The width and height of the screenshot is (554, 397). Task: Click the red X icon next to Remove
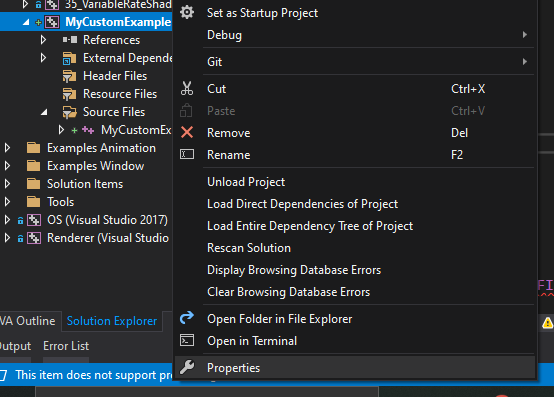(x=187, y=132)
